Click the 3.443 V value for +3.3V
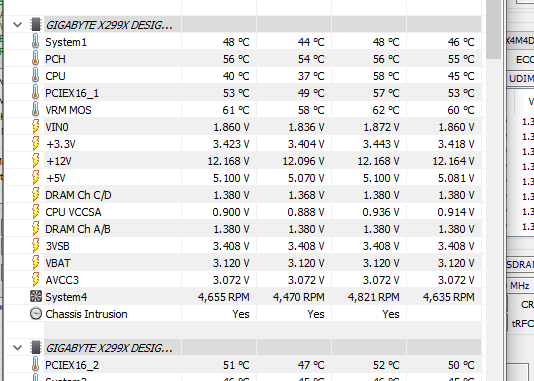Image resolution: width=534 pixels, height=381 pixels. [381, 144]
